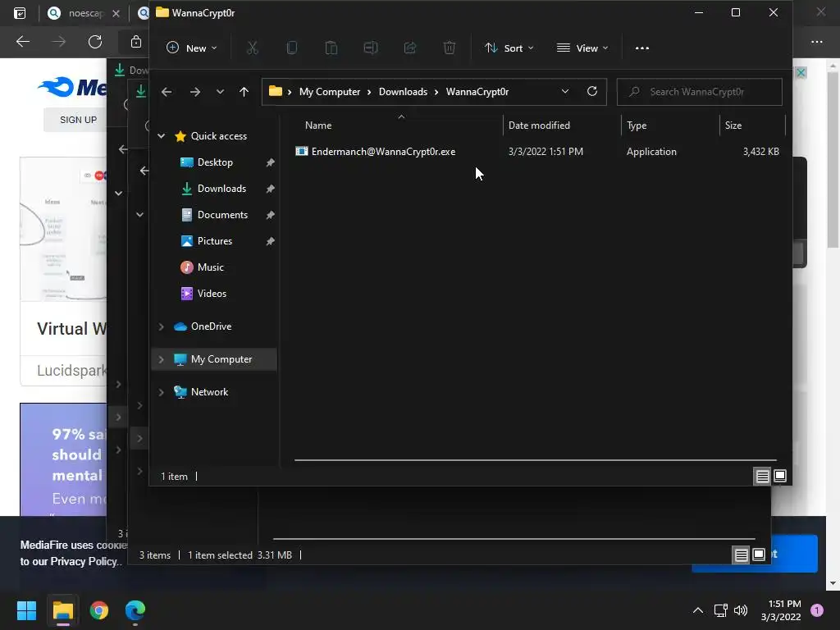
Task: Sort by Size column header
Action: tap(733, 126)
